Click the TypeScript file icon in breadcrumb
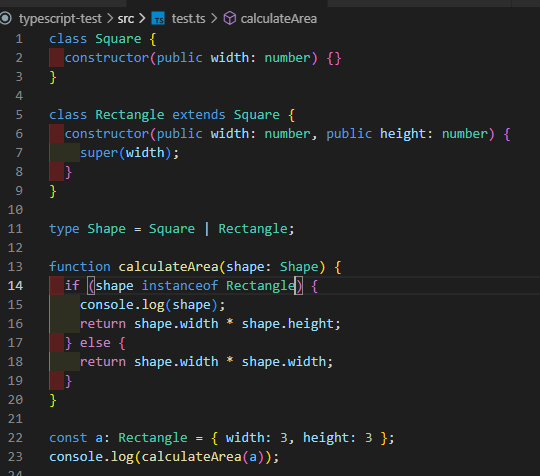This screenshot has height=476, width=540. pos(158,19)
